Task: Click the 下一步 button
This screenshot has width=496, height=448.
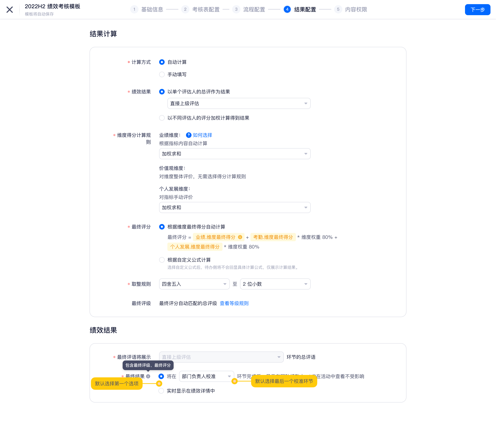Action: point(477,10)
